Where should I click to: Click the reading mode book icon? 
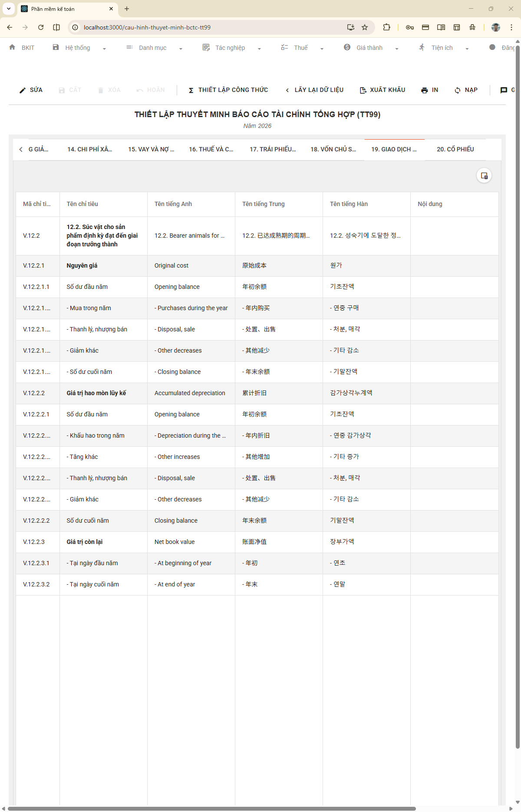click(441, 27)
